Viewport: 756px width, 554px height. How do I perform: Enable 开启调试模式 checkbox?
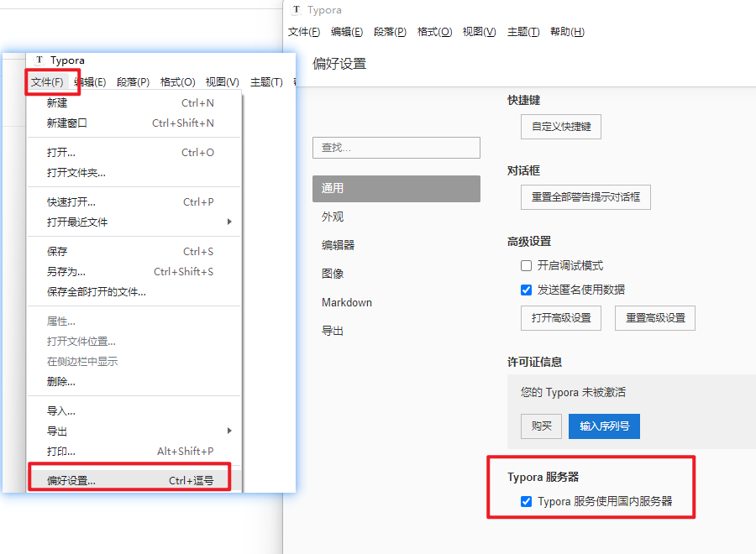(x=526, y=265)
